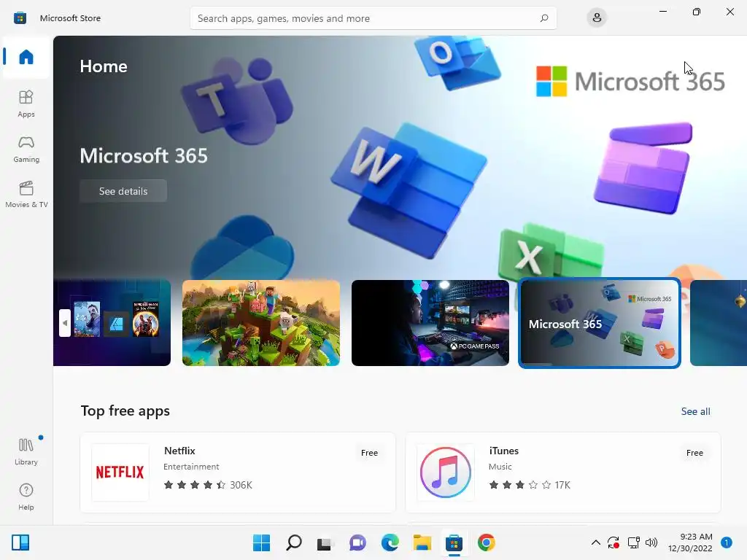This screenshot has width=747, height=560.
Task: Open the iTunes app title
Action: click(503, 451)
